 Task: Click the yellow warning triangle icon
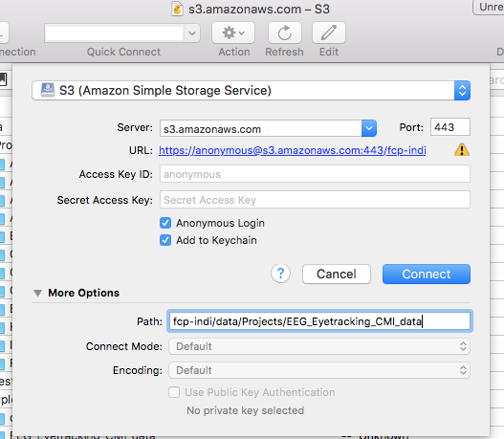click(462, 150)
